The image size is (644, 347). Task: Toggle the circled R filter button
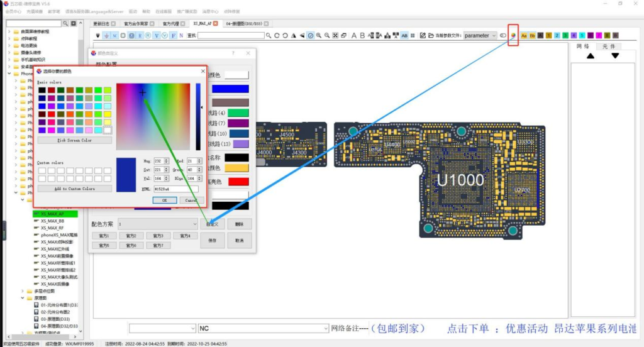(x=148, y=35)
